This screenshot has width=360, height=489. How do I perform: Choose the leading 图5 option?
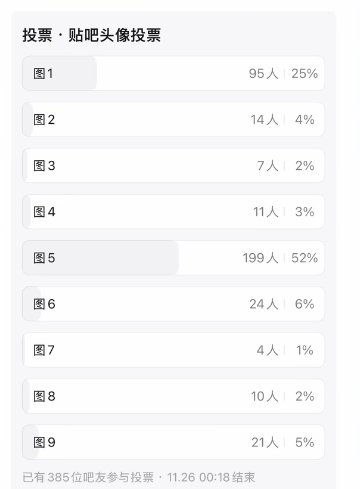pyautogui.click(x=173, y=258)
